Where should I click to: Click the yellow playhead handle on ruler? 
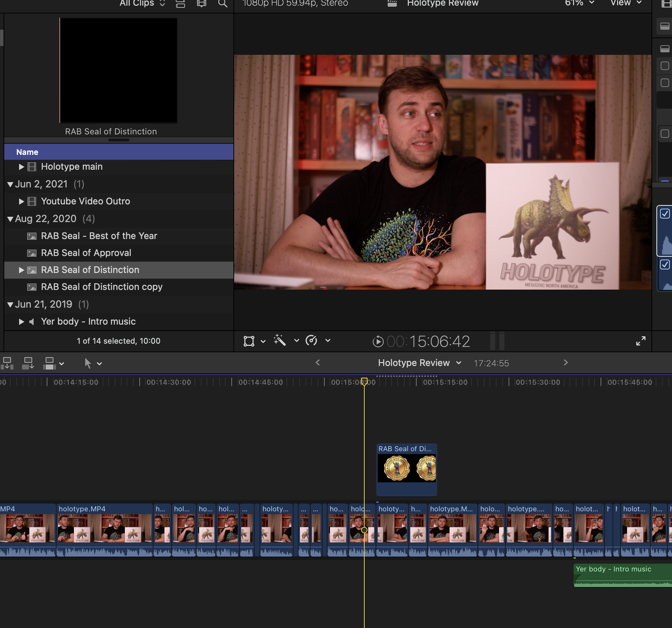click(x=364, y=382)
